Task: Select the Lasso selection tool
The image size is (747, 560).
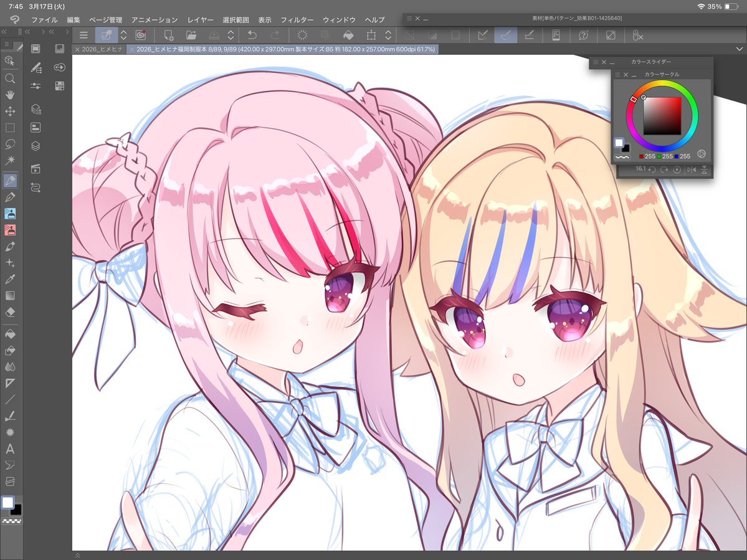Action: 10,145
